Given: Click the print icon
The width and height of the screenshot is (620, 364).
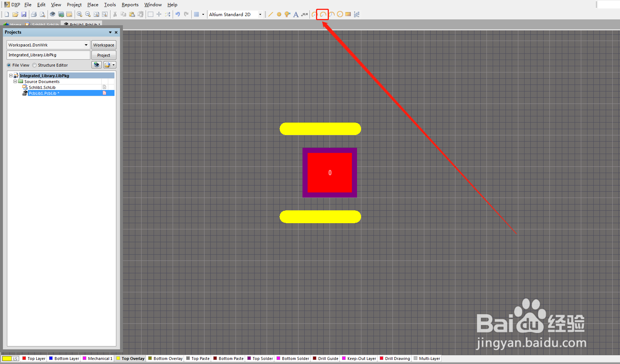Looking at the screenshot, I should coord(34,14).
